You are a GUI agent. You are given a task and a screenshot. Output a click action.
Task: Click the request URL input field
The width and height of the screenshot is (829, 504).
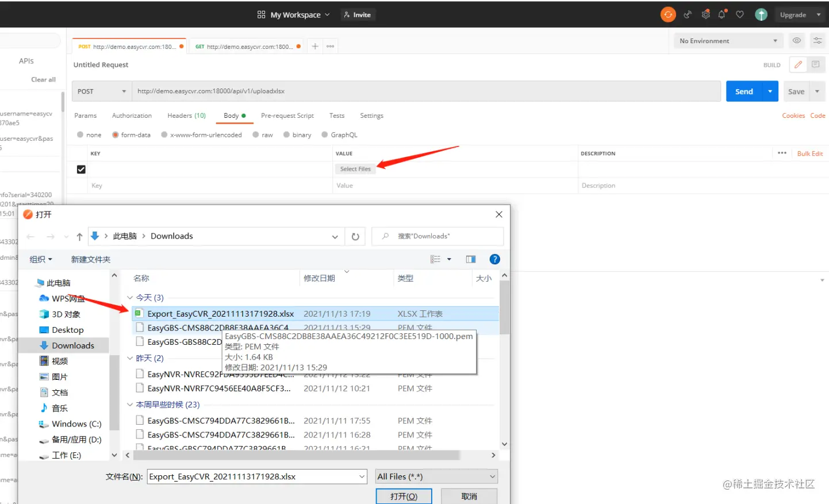point(426,91)
